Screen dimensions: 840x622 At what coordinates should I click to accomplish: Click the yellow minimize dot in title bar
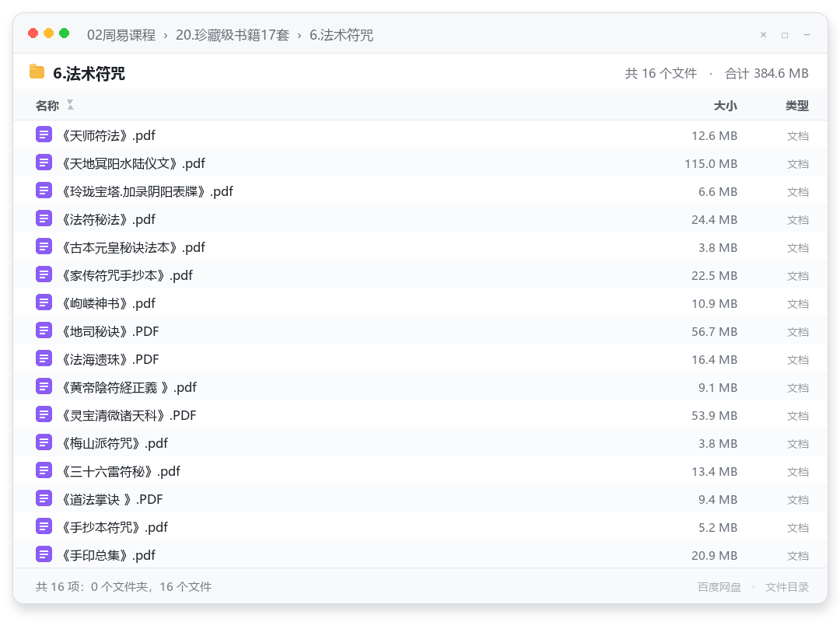click(x=49, y=33)
